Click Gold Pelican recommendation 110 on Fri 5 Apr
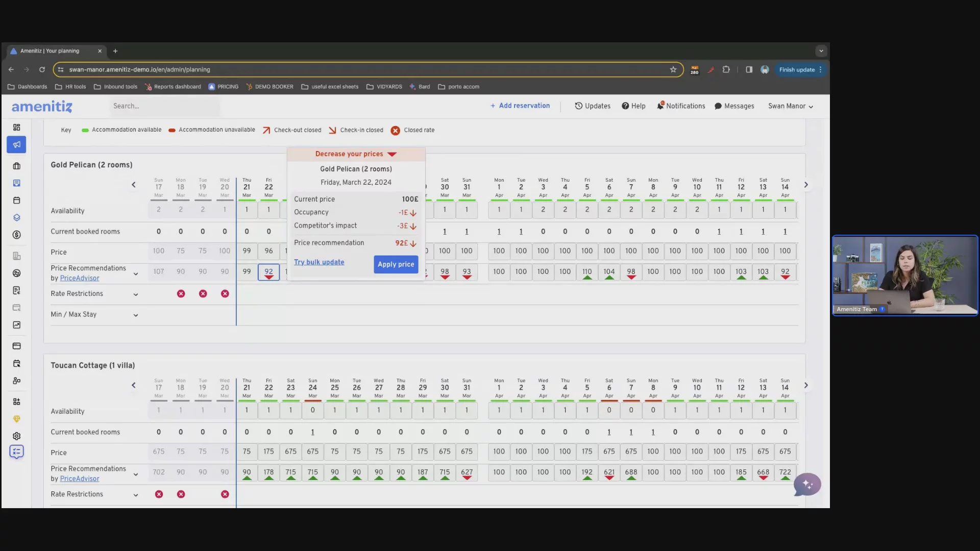 587,272
